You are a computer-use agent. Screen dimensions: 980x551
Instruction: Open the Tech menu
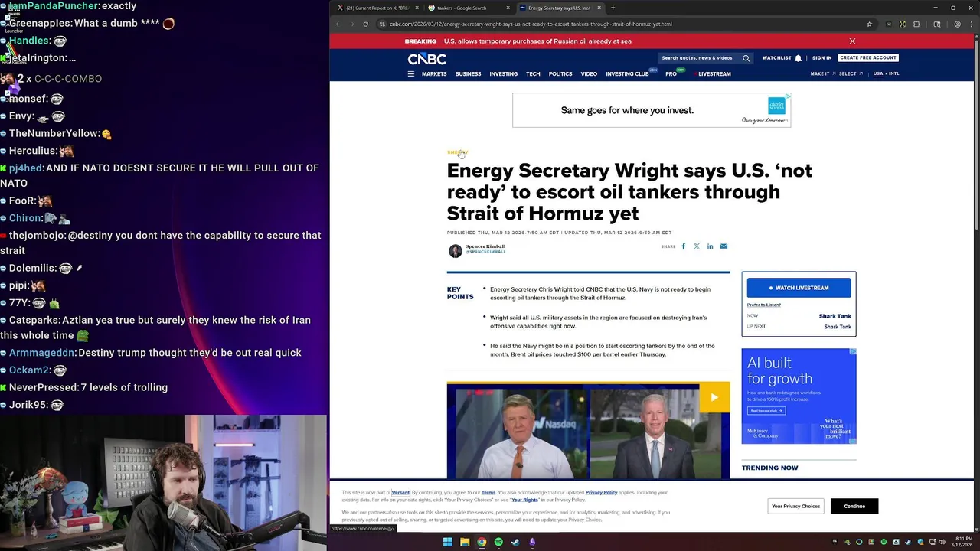[x=533, y=74]
